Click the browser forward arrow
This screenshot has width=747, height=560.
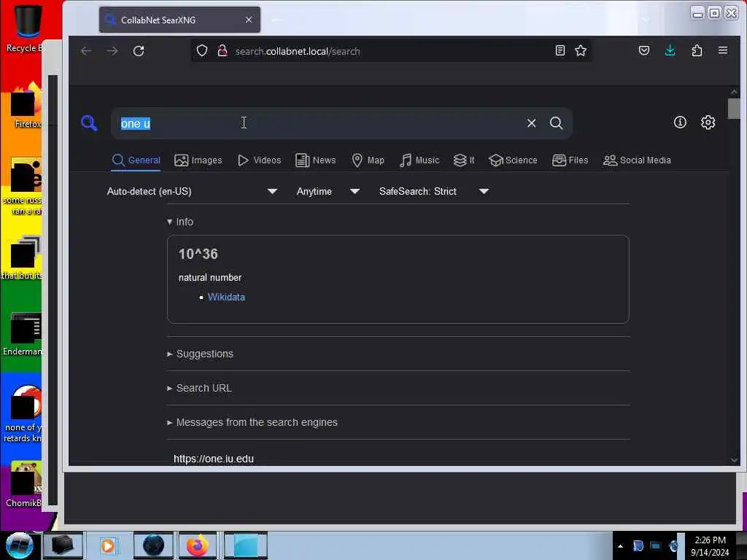[x=112, y=51]
